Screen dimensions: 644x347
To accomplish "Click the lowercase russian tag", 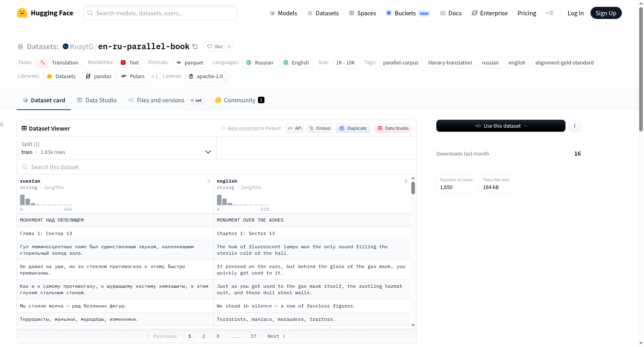I will tap(490, 62).
